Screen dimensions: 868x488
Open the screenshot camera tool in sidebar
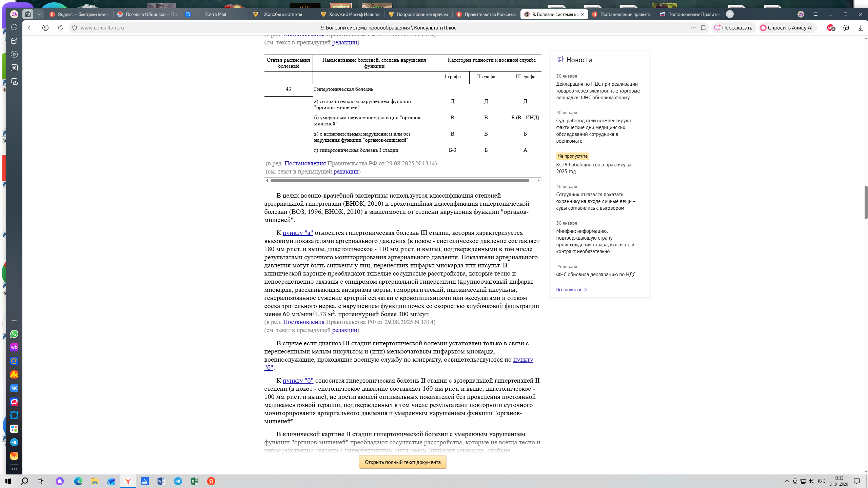pyautogui.click(x=14, y=82)
